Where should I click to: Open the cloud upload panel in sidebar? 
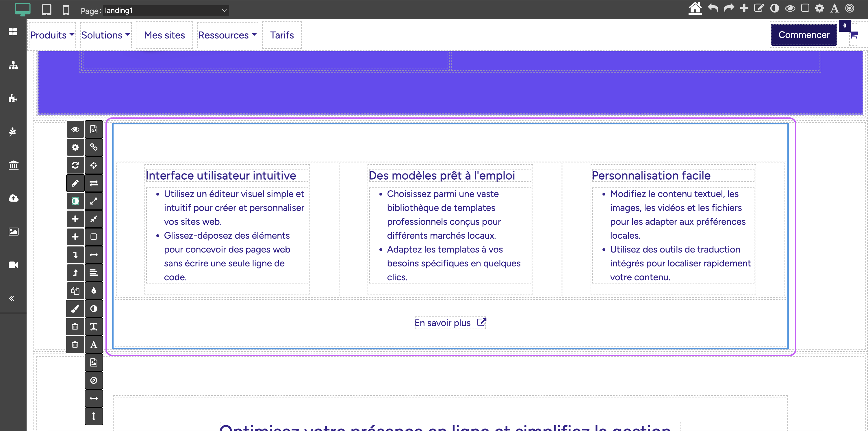(x=13, y=198)
